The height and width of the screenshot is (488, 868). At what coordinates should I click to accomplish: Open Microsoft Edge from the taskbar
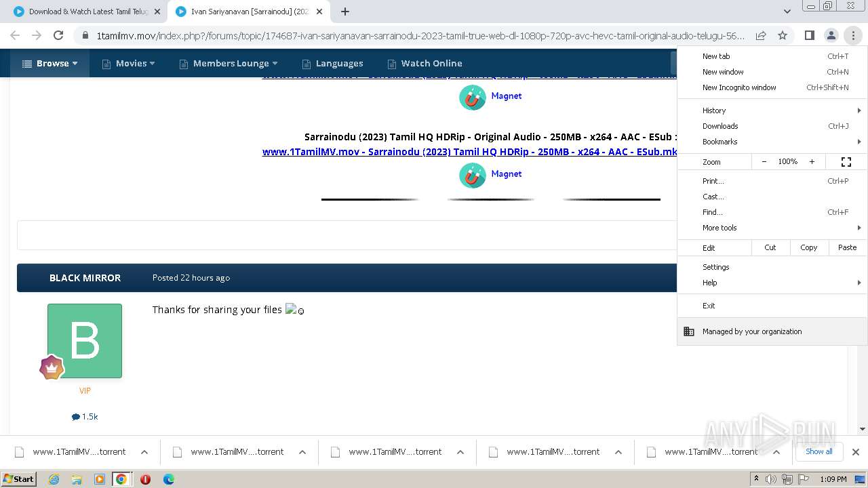click(168, 479)
